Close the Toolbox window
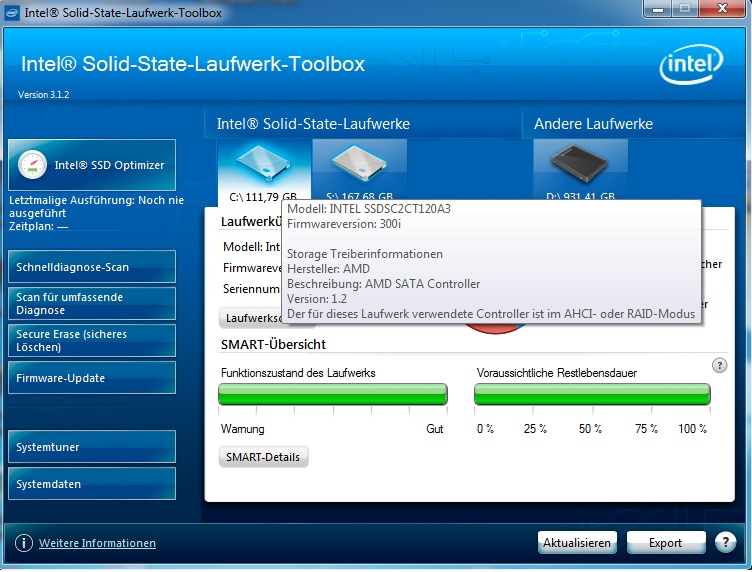The image size is (752, 572). pyautogui.click(x=722, y=9)
